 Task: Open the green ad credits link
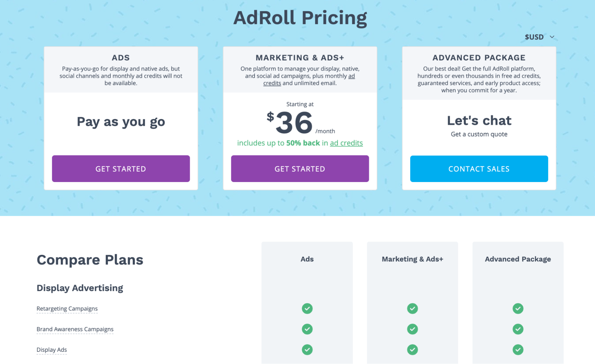click(x=346, y=143)
